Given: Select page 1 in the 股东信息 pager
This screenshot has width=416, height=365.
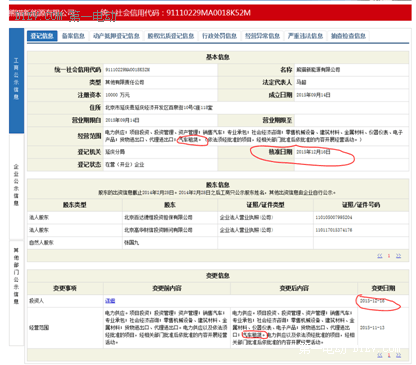Looking at the screenshot, I should (389, 256).
